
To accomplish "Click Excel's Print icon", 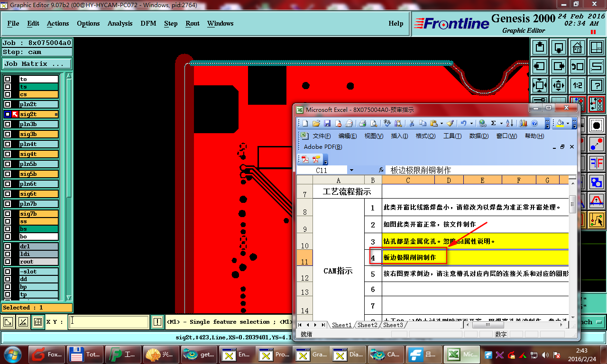I will click(x=362, y=123).
